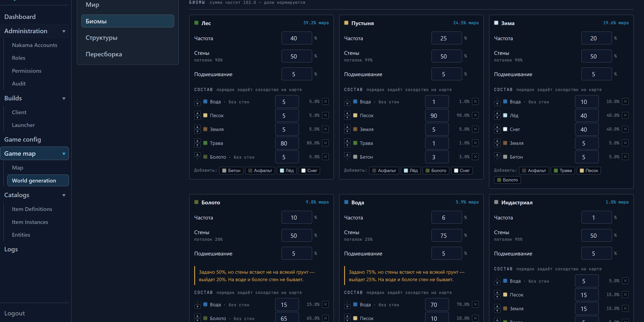Open the Roles admin page
Image resolution: width=644 pixels, height=322 pixels.
pyautogui.click(x=19, y=58)
